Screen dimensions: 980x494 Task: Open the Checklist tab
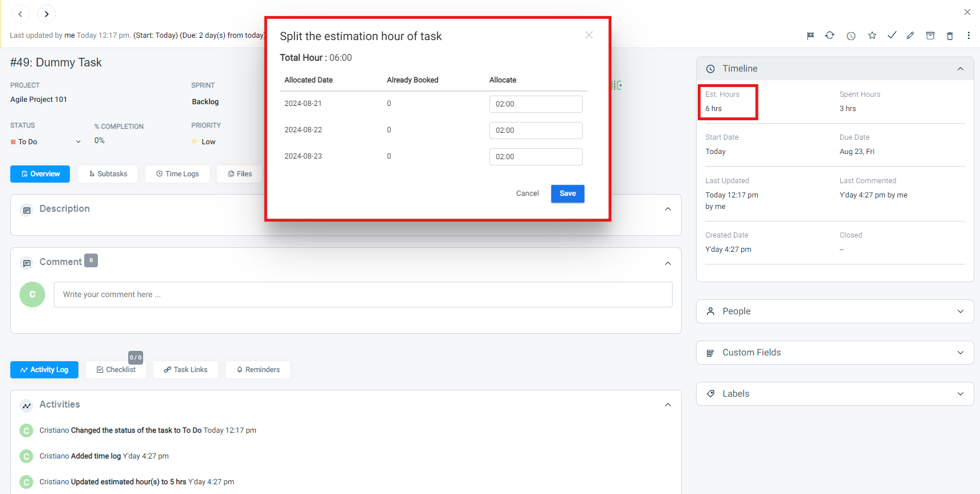(116, 370)
